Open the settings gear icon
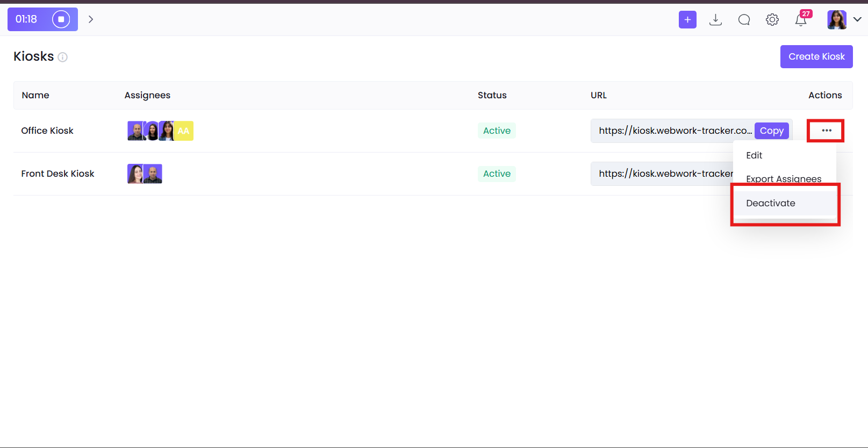868x448 pixels. click(772, 20)
